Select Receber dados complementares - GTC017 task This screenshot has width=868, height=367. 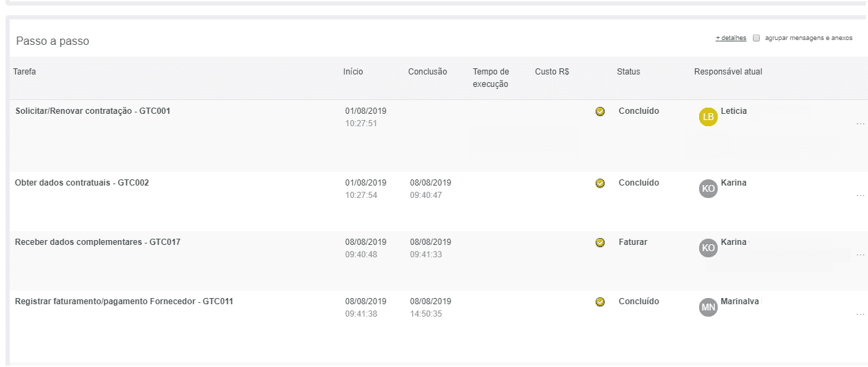click(97, 242)
